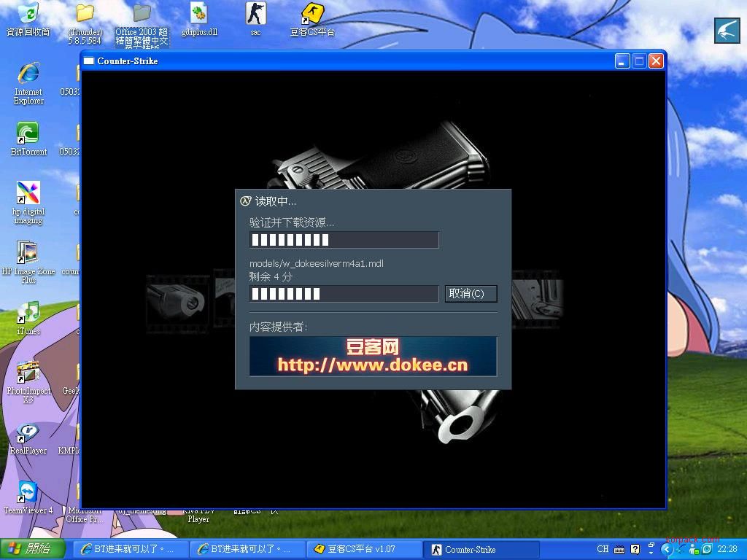Image resolution: width=747 pixels, height=560 pixels.
Task: Maximize the Counter-Strike window
Action: coord(639,61)
